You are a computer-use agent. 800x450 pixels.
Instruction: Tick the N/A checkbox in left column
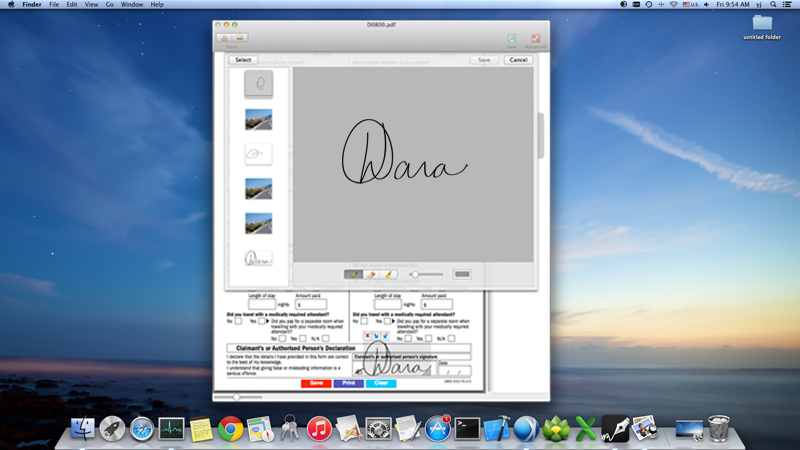326,338
